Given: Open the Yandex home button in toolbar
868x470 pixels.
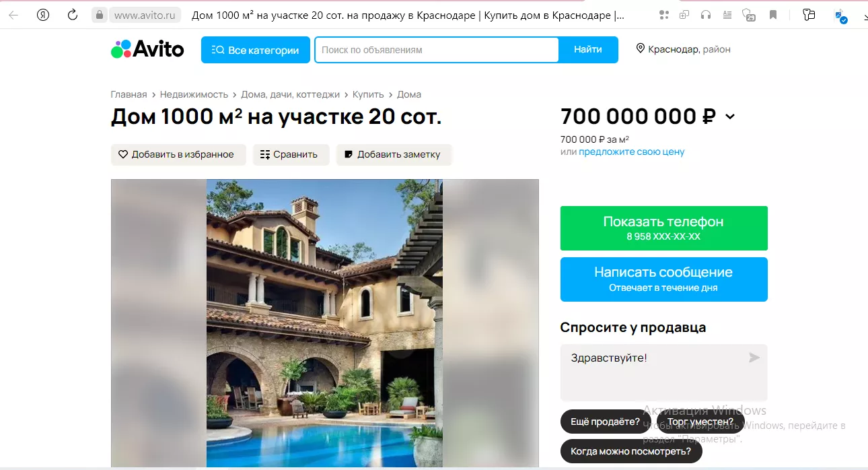Looking at the screenshot, I should pyautogui.click(x=43, y=15).
